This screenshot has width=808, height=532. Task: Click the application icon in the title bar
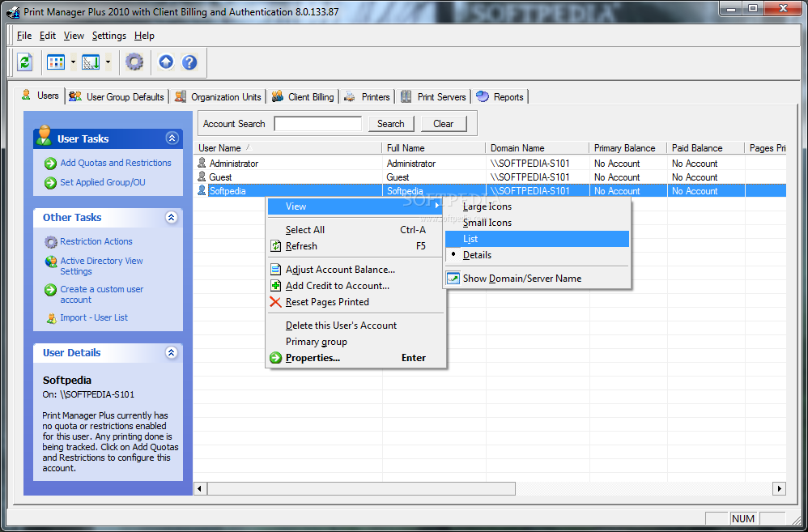pyautogui.click(x=14, y=11)
